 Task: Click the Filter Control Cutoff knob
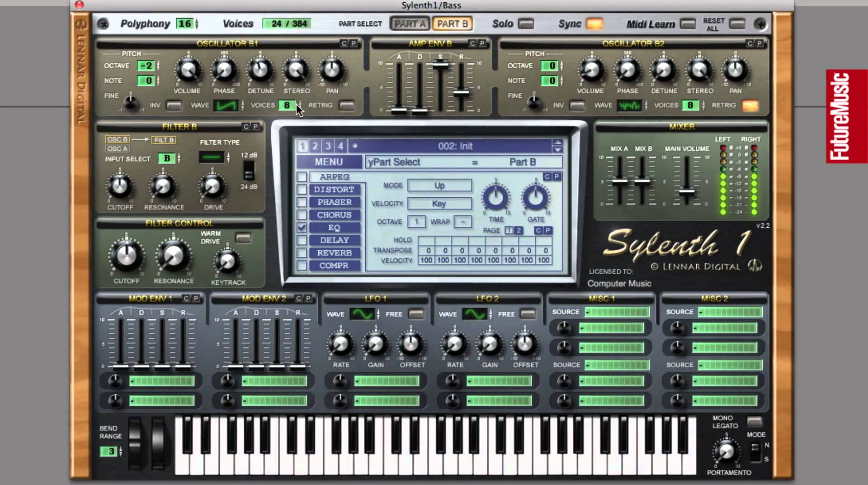tap(127, 256)
